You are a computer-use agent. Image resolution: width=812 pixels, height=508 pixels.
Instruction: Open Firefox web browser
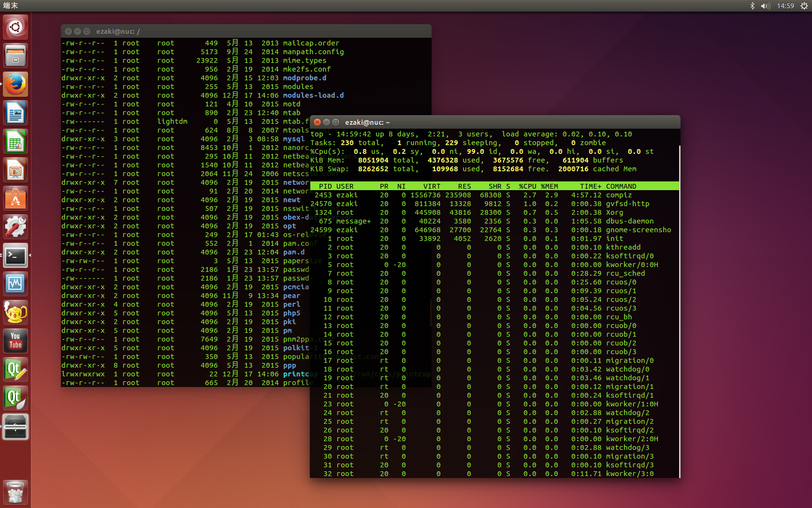(x=15, y=85)
